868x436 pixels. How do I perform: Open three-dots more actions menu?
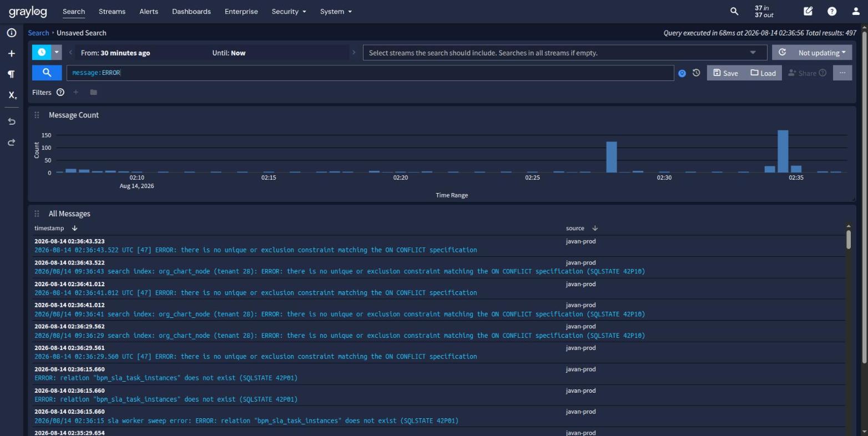[842, 73]
